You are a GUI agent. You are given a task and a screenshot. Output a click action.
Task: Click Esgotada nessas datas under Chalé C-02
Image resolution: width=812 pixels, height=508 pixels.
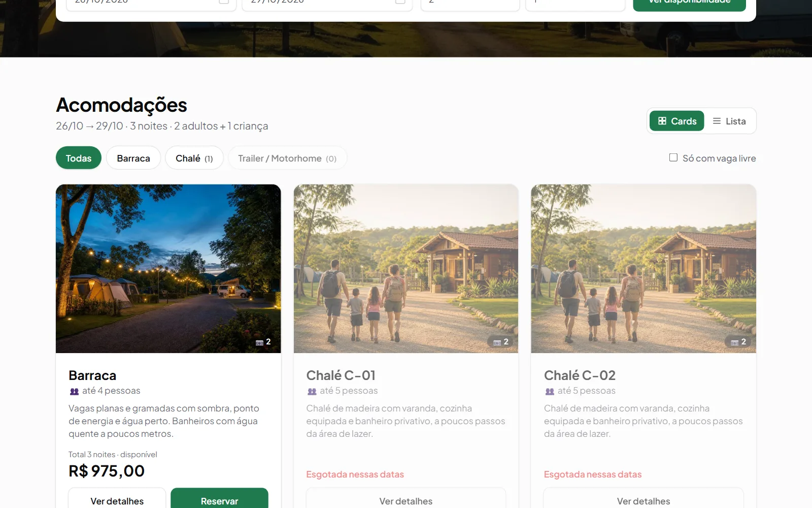point(593,474)
